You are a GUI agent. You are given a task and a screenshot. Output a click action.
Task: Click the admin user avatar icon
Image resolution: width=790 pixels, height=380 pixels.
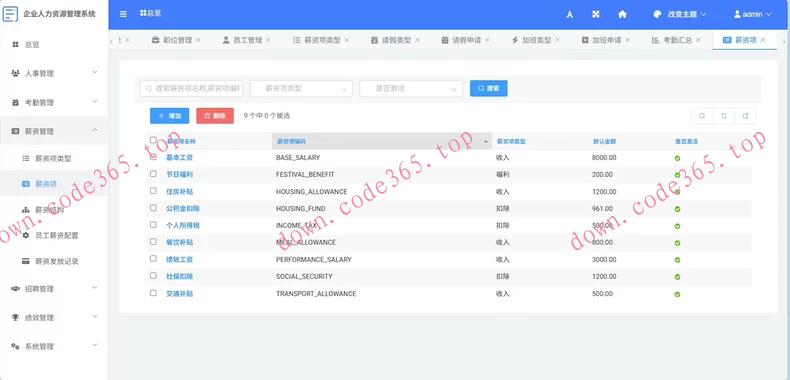point(737,15)
